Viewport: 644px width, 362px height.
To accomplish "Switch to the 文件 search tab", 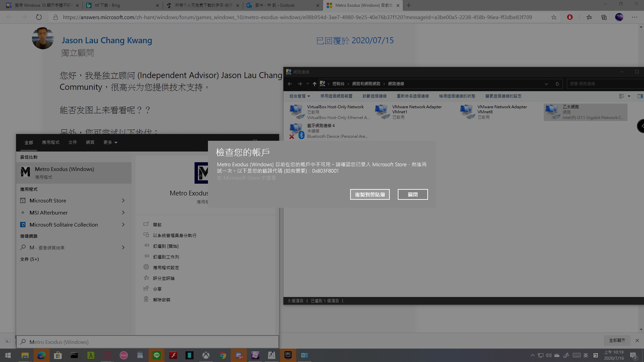I will (x=72, y=142).
